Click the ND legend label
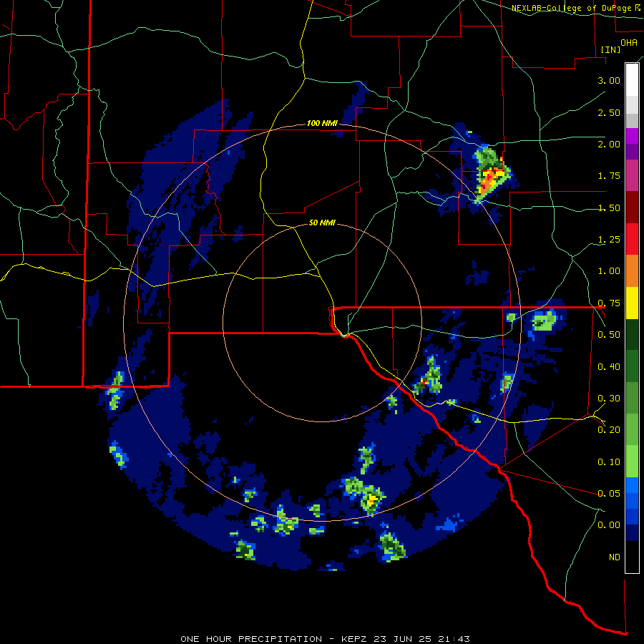 click(x=615, y=557)
